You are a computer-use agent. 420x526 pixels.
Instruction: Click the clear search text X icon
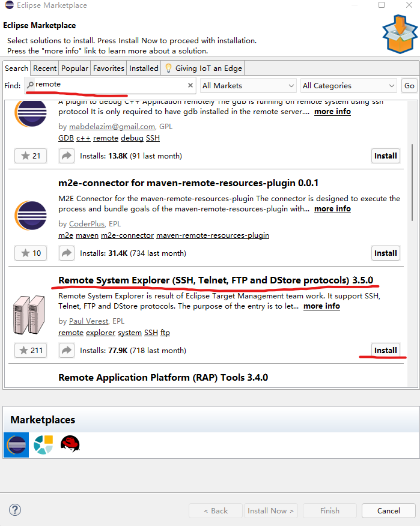pyautogui.click(x=190, y=85)
